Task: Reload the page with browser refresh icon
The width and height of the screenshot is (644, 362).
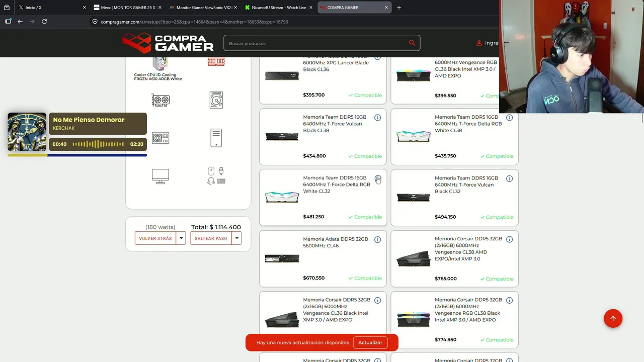Action: (x=44, y=22)
